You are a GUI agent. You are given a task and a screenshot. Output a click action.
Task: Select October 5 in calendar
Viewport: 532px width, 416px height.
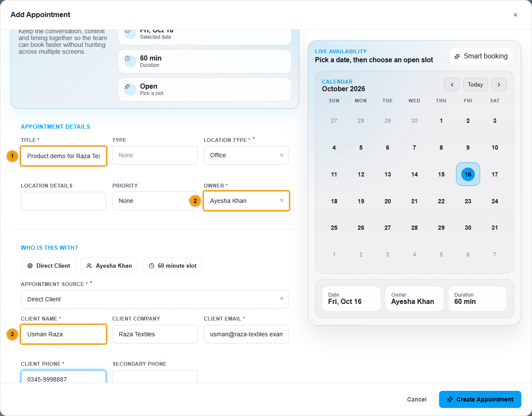(361, 147)
